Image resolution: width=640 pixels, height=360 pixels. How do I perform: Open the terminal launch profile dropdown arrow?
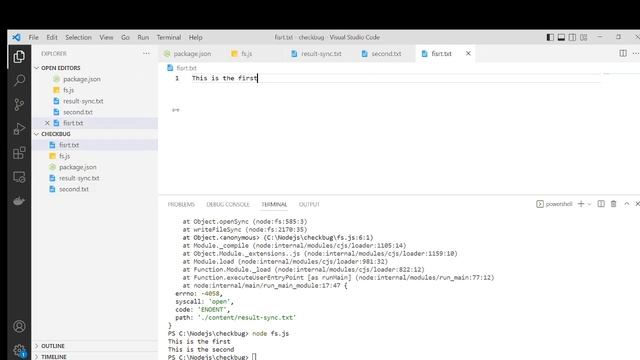[589, 204]
